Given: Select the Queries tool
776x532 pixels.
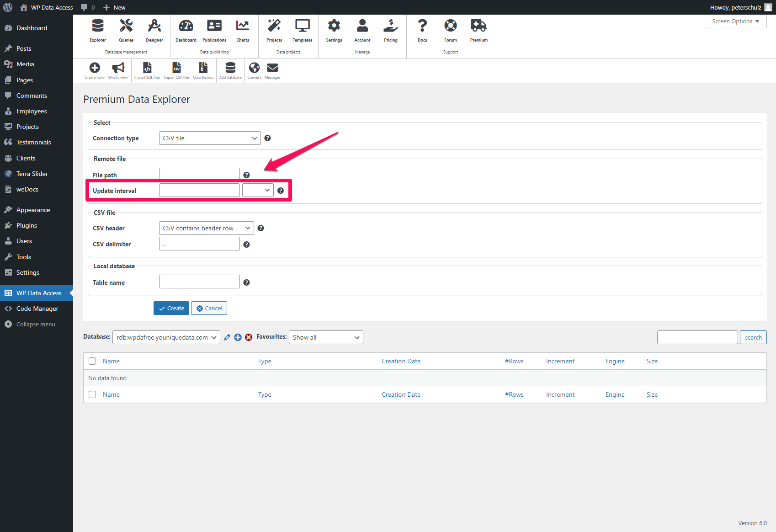Looking at the screenshot, I should 126,30.
